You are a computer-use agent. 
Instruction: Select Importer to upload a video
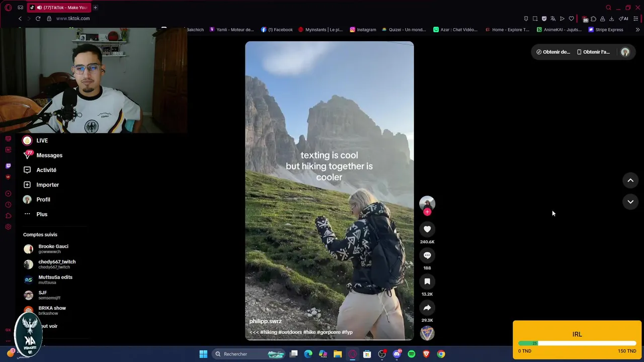41,185
